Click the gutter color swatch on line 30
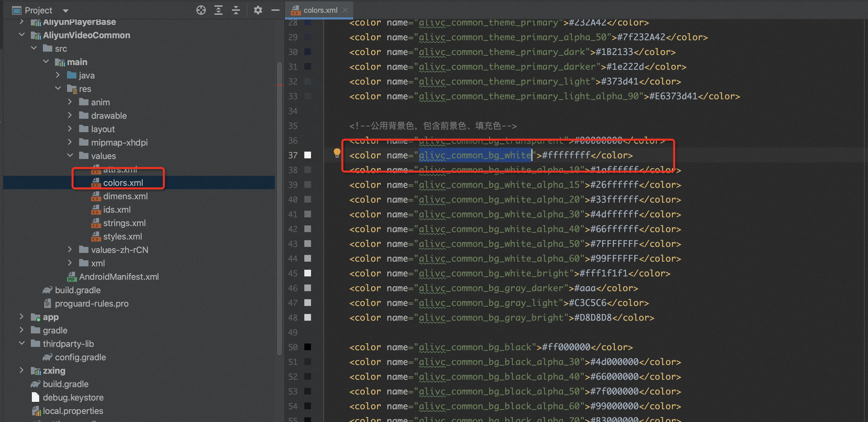Screen dimensions: 868x422 pyautogui.click(x=308, y=52)
